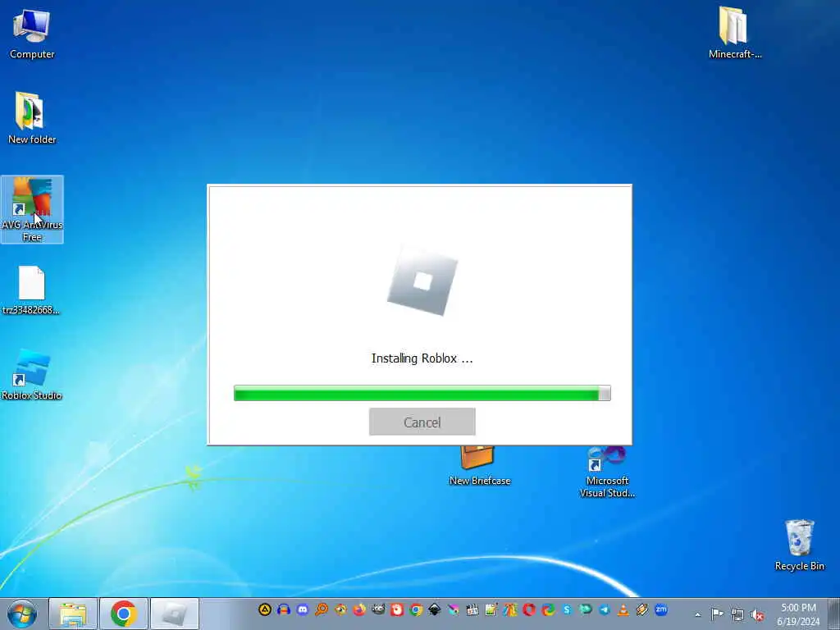This screenshot has width=840, height=630.
Task: Open the Action Center flag icon
Action: pos(717,614)
